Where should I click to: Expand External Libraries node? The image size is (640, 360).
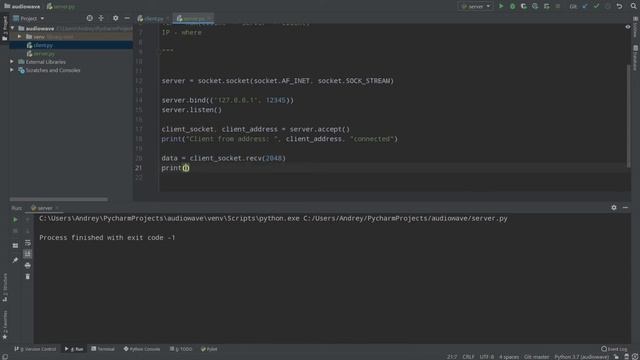pos(12,62)
